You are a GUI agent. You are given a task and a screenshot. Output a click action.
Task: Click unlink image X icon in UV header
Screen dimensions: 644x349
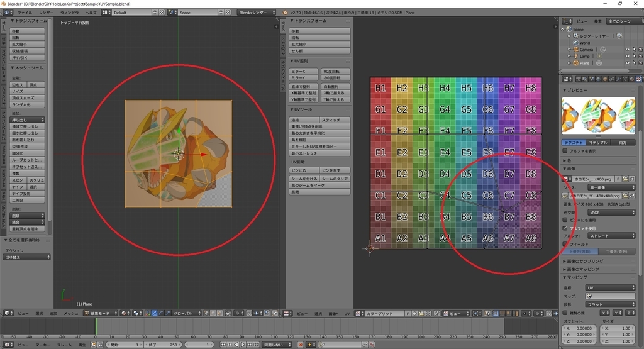point(428,313)
